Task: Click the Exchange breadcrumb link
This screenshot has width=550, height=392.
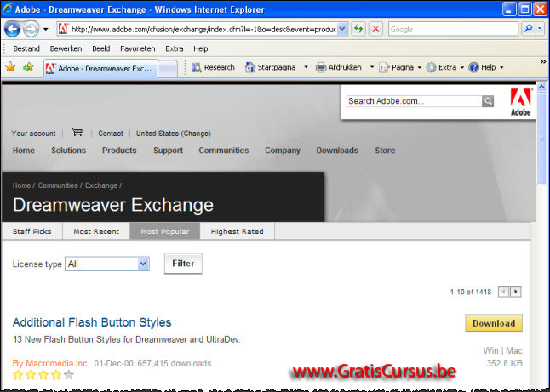Action: click(x=101, y=185)
